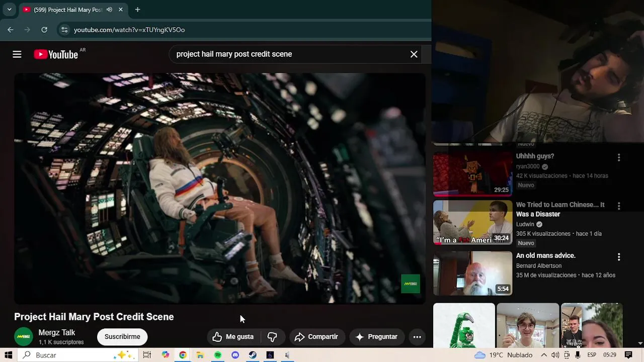
Task: Open the Mergz Talk channel name
Action: click(57, 333)
